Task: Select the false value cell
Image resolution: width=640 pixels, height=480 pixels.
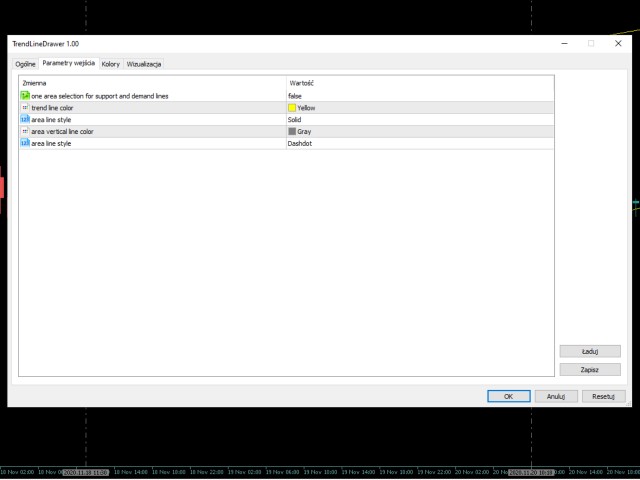Action: coord(420,96)
